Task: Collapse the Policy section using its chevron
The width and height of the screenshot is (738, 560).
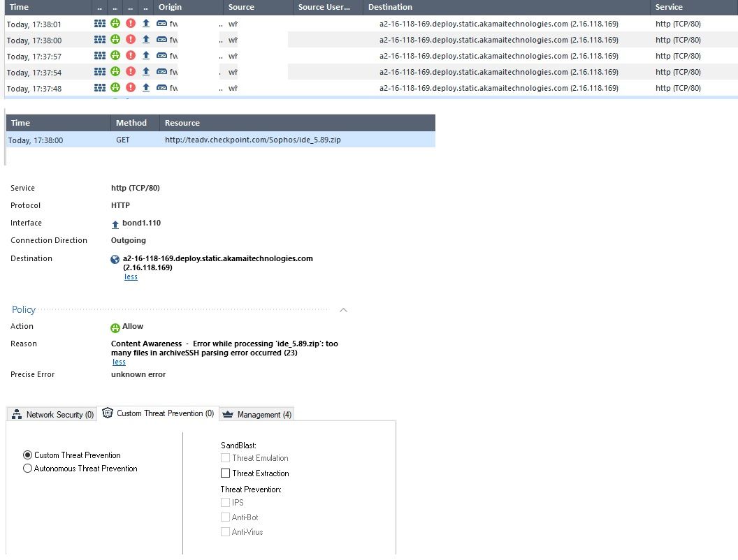Action: tap(342, 309)
